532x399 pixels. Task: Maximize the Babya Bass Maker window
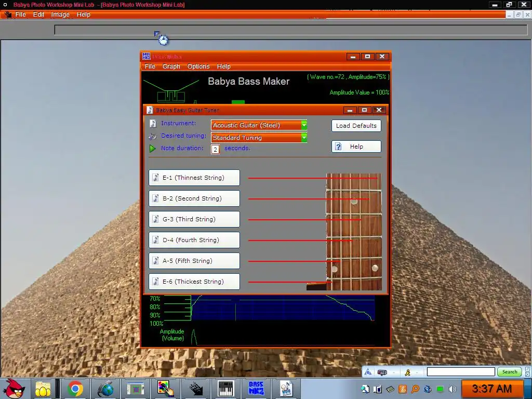(367, 56)
